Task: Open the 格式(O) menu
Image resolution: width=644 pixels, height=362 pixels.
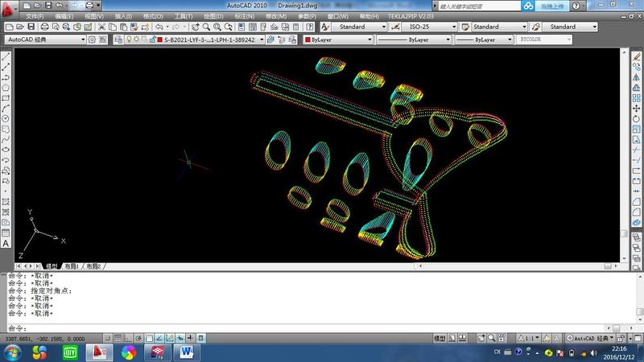Action: (154, 16)
